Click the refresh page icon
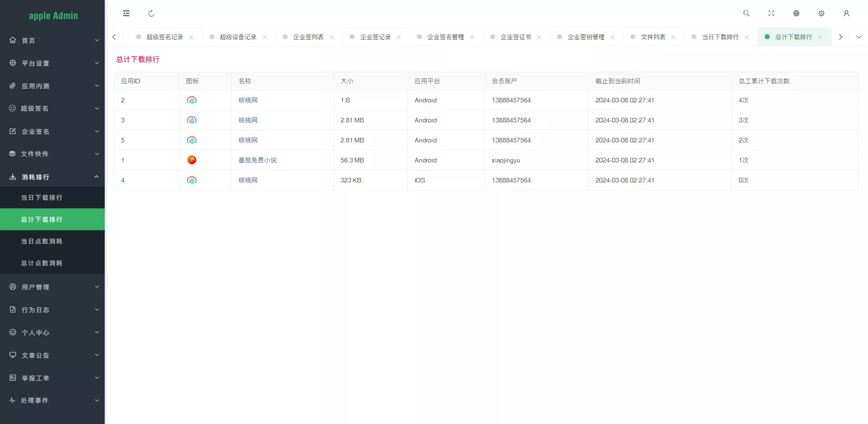The image size is (868, 424). tap(152, 14)
